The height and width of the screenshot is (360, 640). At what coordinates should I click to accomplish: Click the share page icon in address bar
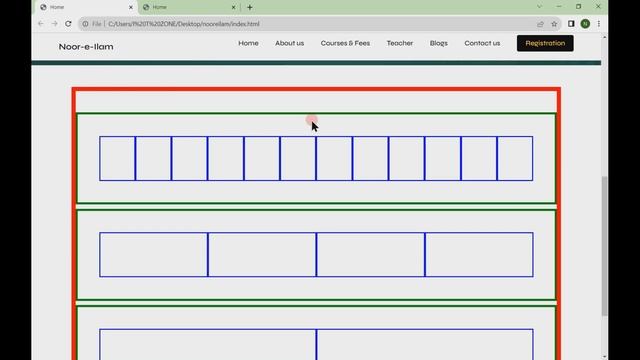click(x=540, y=24)
